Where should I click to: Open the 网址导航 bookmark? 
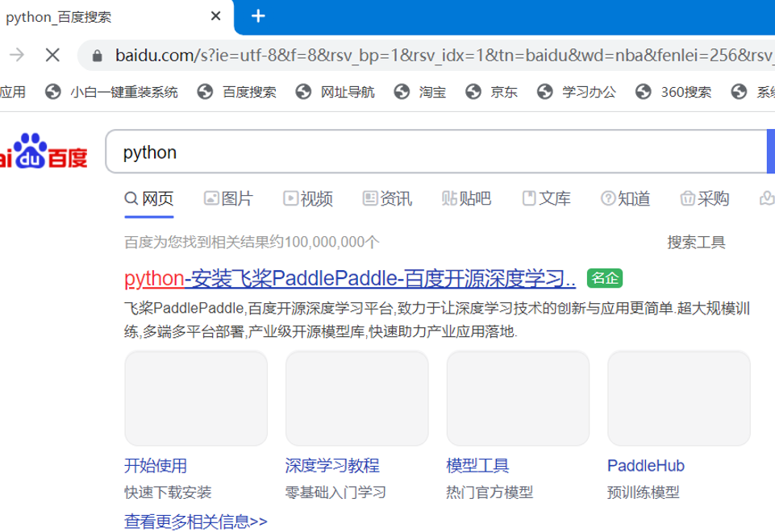335,92
